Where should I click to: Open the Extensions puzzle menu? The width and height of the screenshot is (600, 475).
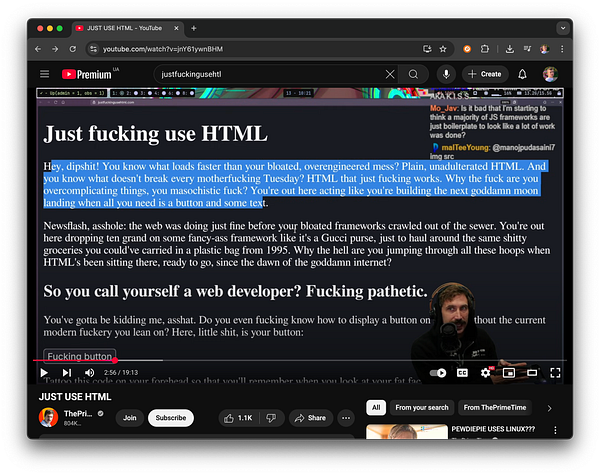(485, 49)
